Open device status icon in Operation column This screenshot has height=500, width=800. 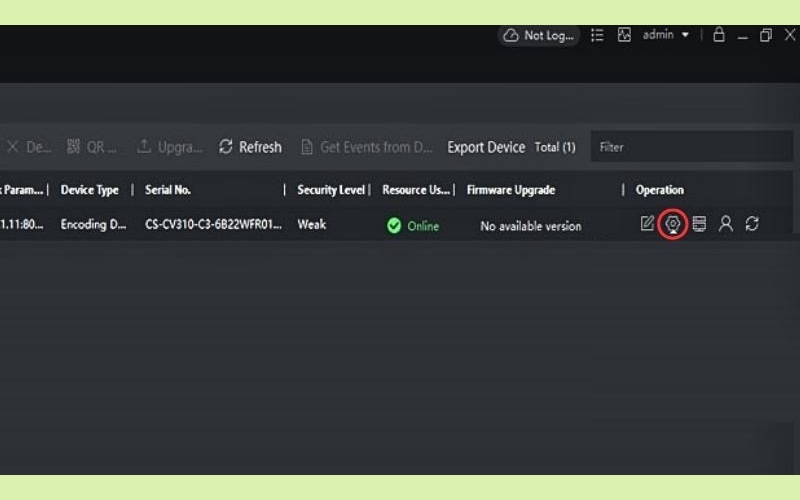point(699,224)
